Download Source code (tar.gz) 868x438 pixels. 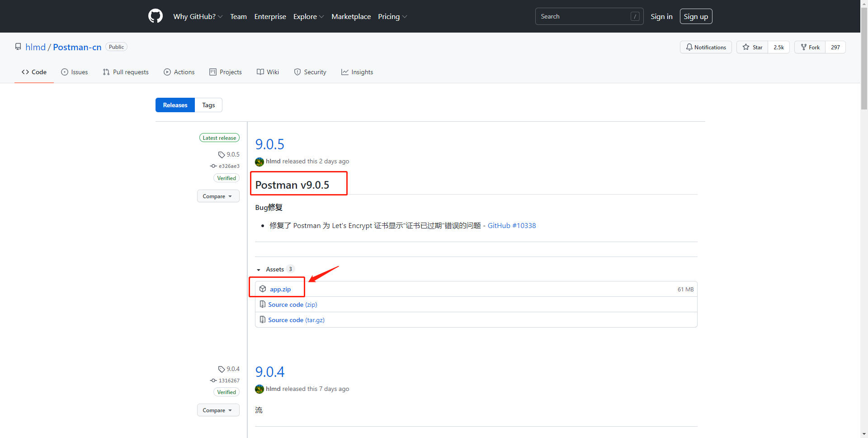tap(296, 320)
